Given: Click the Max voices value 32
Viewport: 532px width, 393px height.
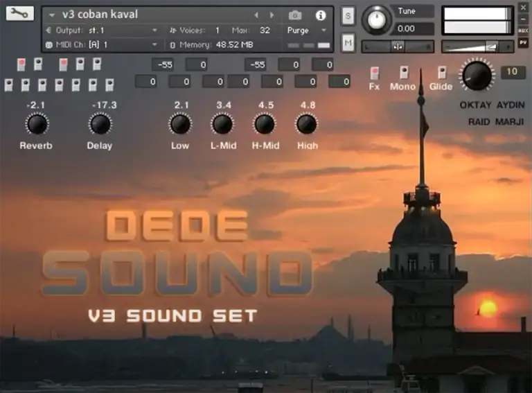Looking at the screenshot, I should 265,30.
